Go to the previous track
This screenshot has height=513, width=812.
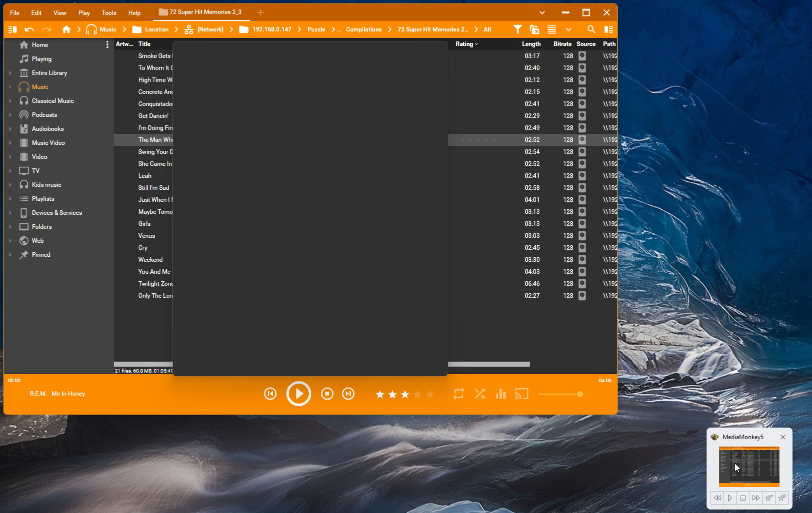coord(270,394)
